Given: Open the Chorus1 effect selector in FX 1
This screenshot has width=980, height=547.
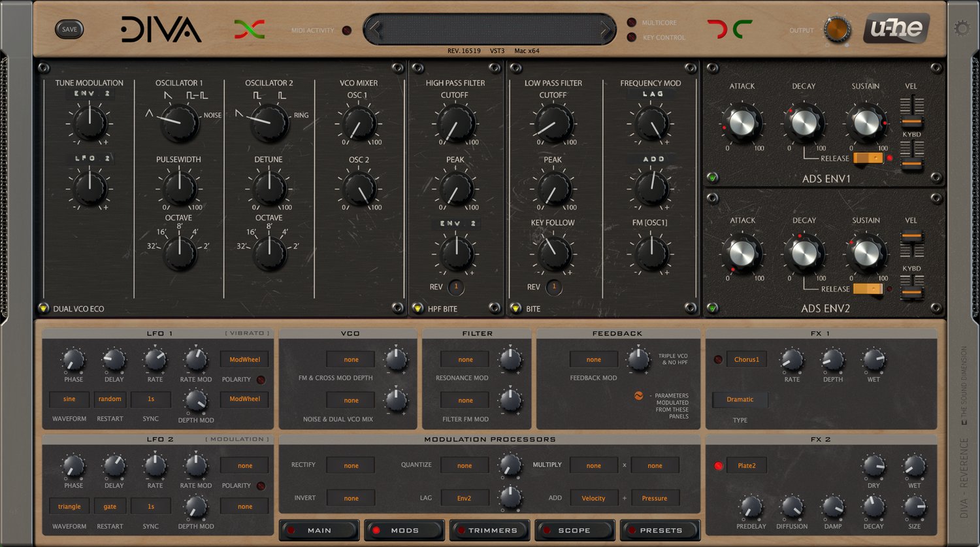Looking at the screenshot, I should click(x=746, y=359).
